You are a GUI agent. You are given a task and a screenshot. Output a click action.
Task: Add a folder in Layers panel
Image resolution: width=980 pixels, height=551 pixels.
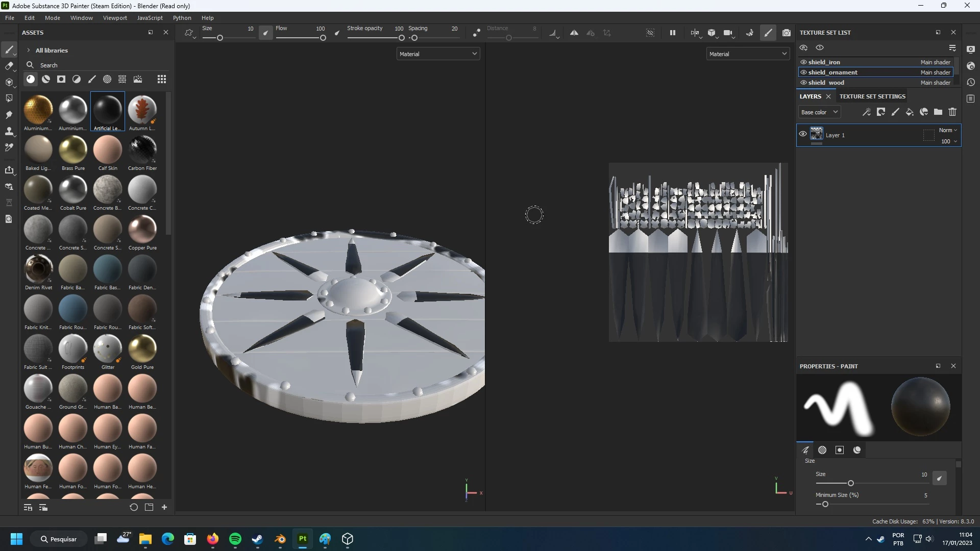point(938,112)
